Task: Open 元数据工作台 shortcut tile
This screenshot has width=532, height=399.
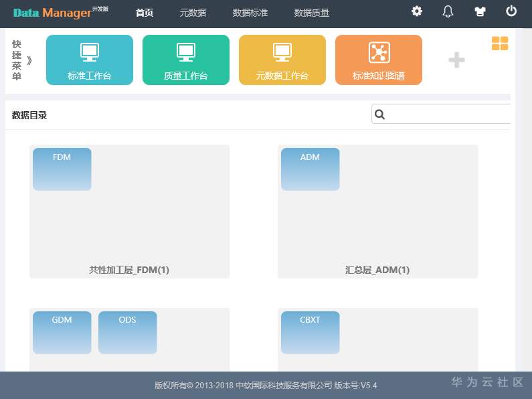Action: (282, 60)
